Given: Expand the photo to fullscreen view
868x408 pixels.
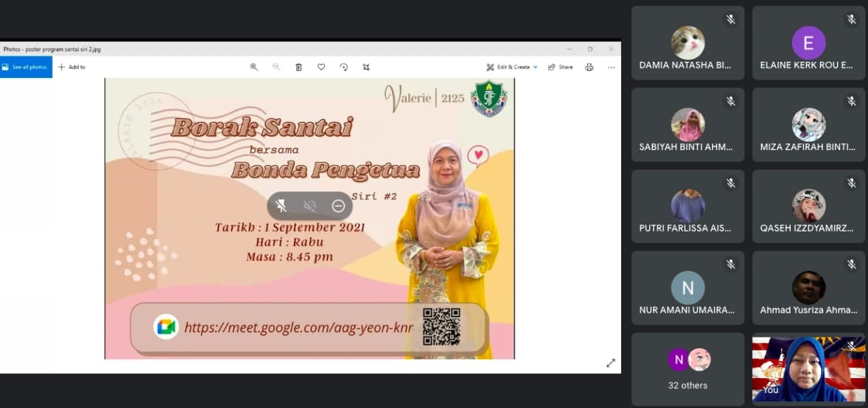Looking at the screenshot, I should (x=610, y=363).
